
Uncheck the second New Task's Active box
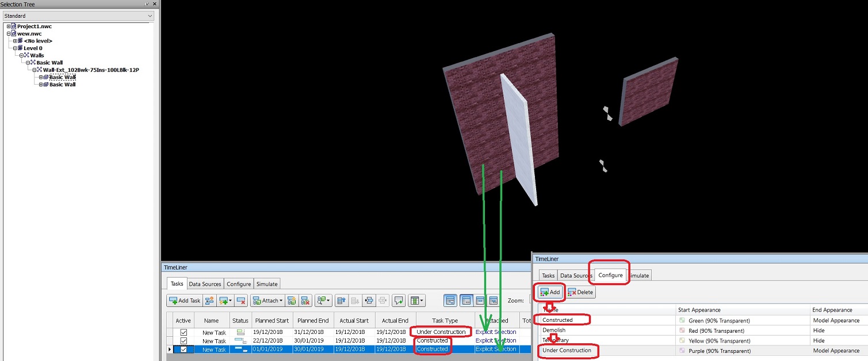182,340
